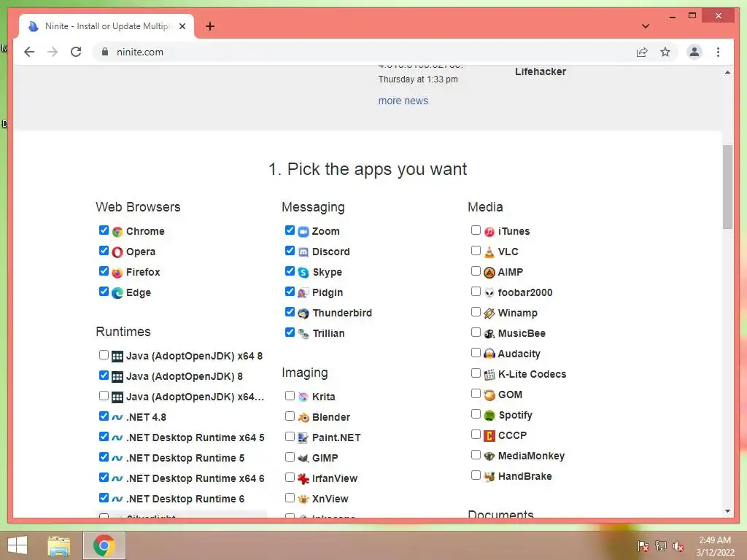The height and width of the screenshot is (560, 747).
Task: Click the Action Center flag tray icon
Action: (643, 546)
